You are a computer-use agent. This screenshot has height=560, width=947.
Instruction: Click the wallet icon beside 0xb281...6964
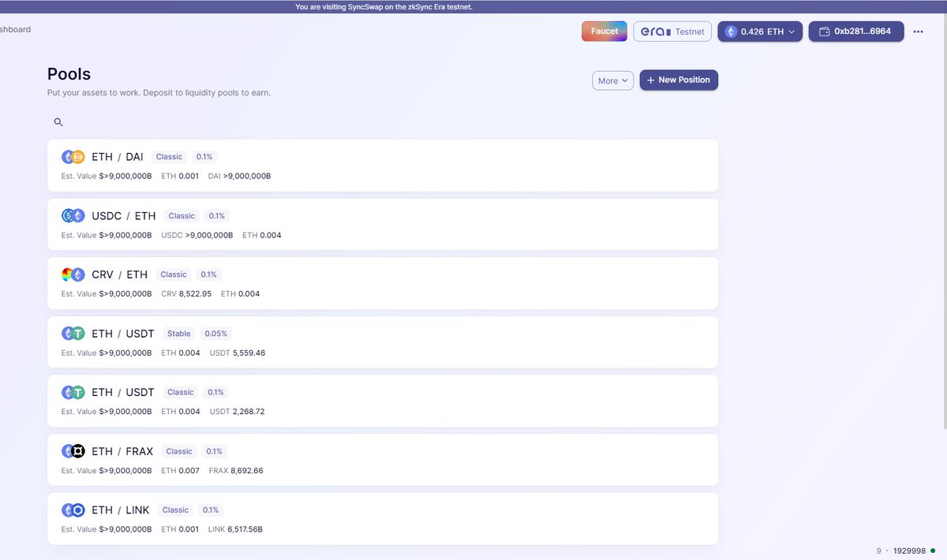[825, 32]
